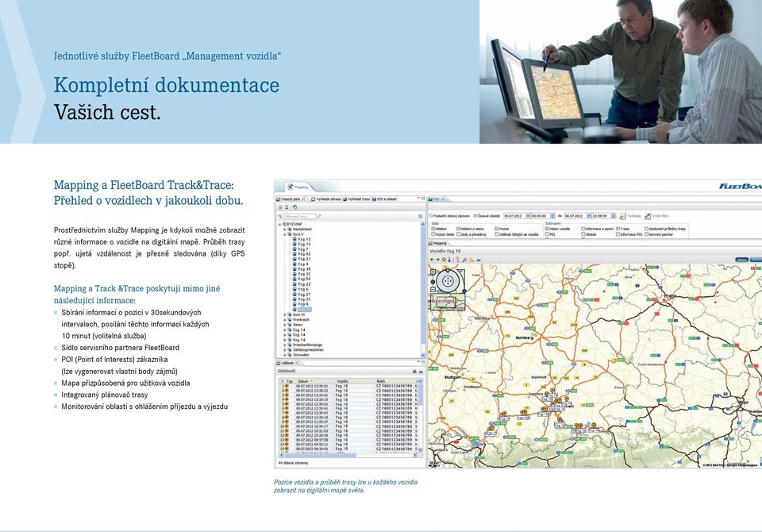Expand the Deutschland group in the vehicle tree

(x=285, y=229)
